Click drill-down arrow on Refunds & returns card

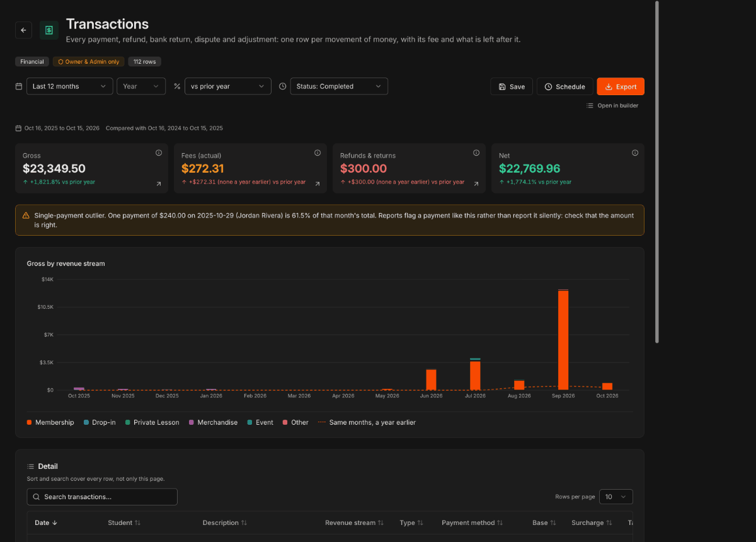point(476,184)
